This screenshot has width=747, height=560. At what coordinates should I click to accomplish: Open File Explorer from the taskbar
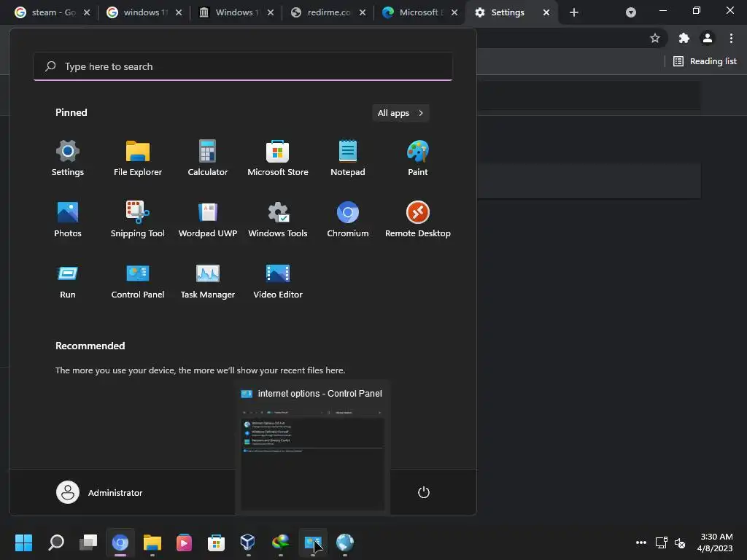point(152,542)
